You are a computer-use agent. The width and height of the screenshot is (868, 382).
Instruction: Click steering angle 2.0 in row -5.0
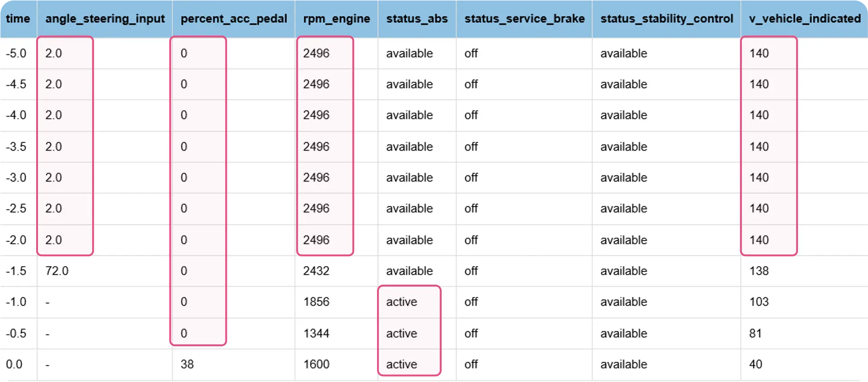53,53
